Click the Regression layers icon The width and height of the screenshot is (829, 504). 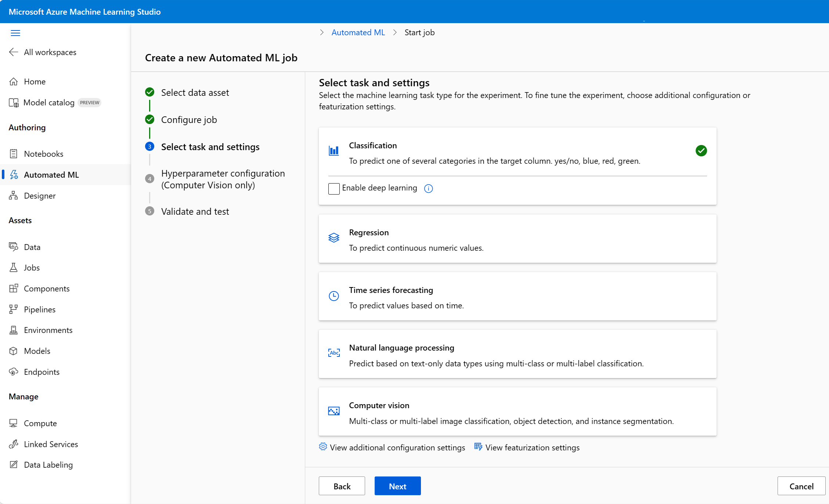click(334, 238)
